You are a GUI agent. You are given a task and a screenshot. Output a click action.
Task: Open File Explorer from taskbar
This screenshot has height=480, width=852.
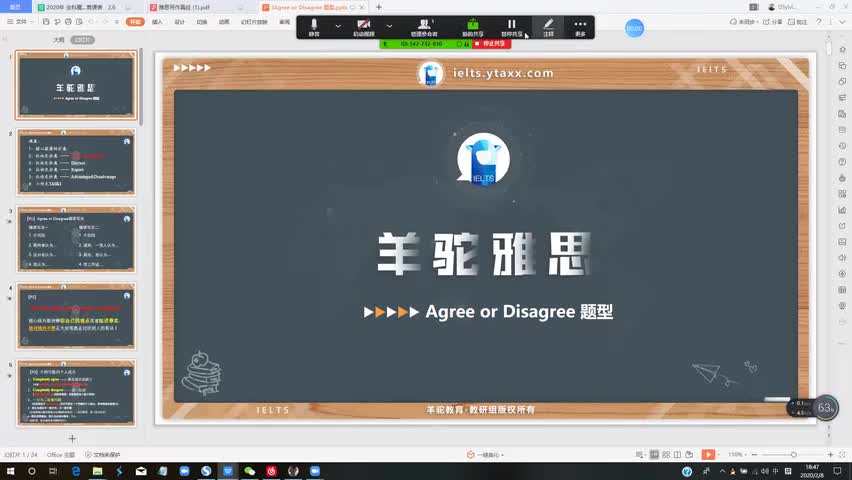97,471
